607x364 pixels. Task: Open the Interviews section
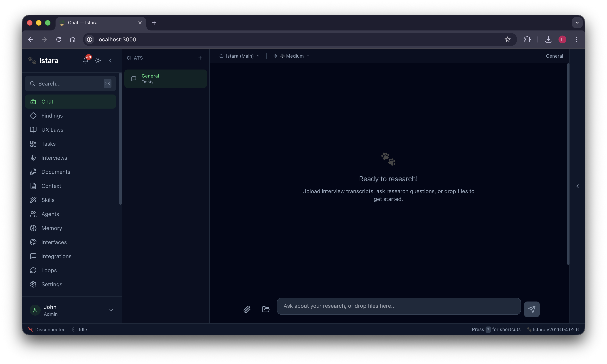(54, 158)
